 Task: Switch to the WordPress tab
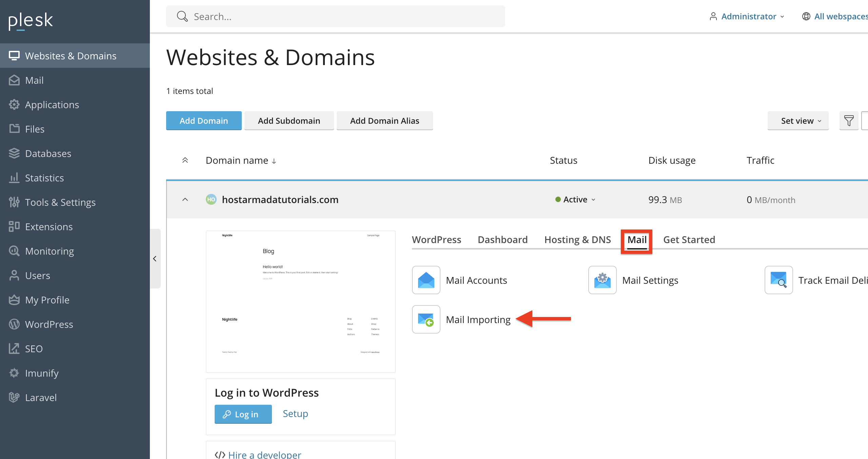click(437, 240)
